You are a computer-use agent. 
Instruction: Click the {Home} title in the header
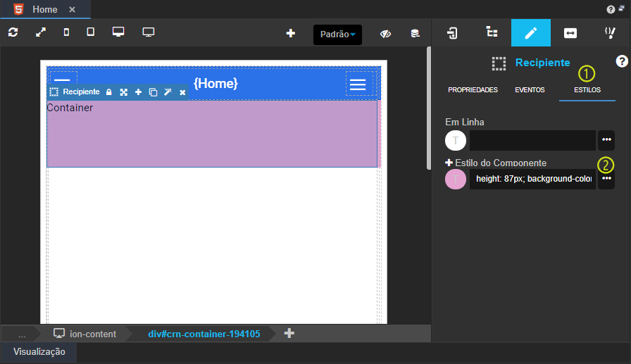tap(215, 83)
